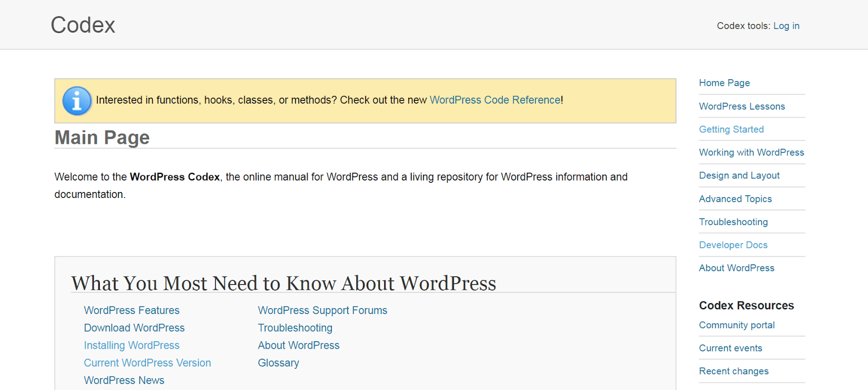Open the WordPress Code Reference link
Viewport: 868px width, 390px height.
pyautogui.click(x=495, y=100)
